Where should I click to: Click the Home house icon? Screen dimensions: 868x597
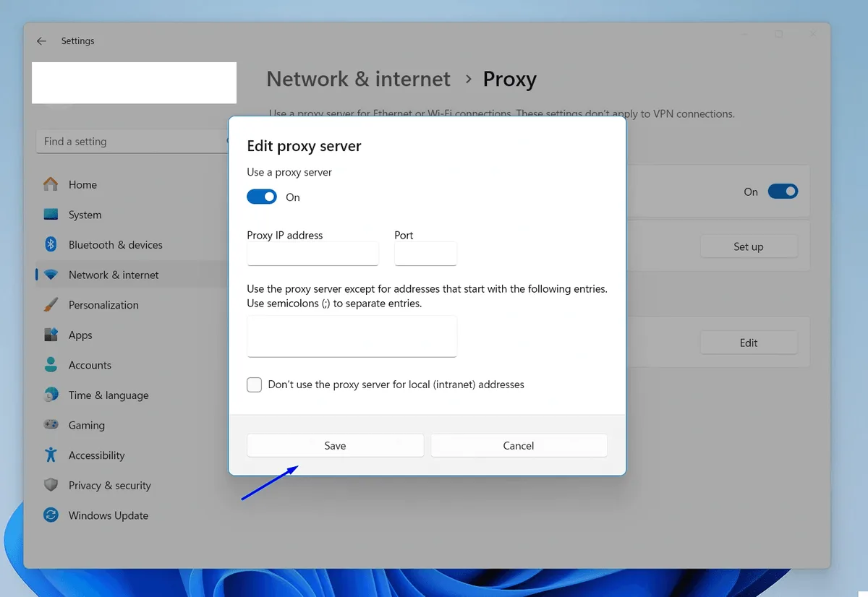tap(51, 184)
